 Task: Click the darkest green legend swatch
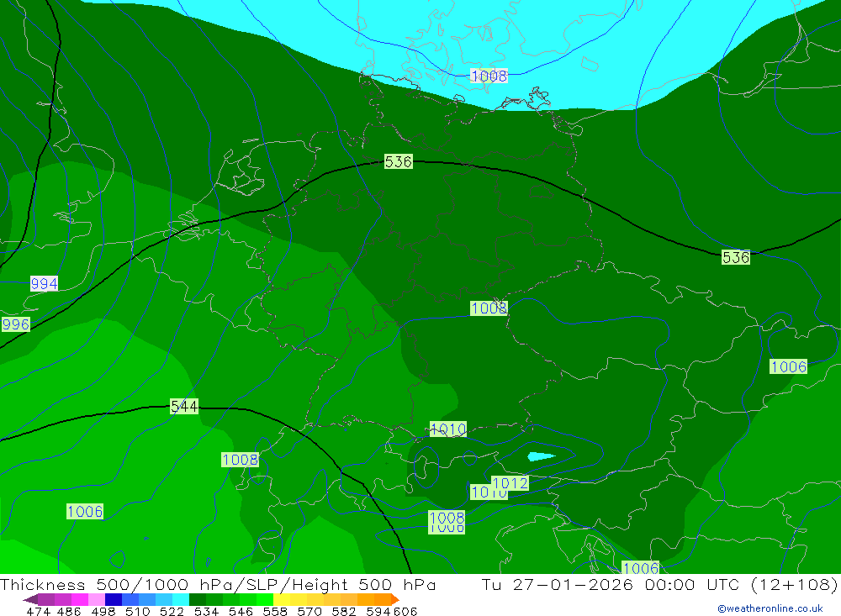198,599
